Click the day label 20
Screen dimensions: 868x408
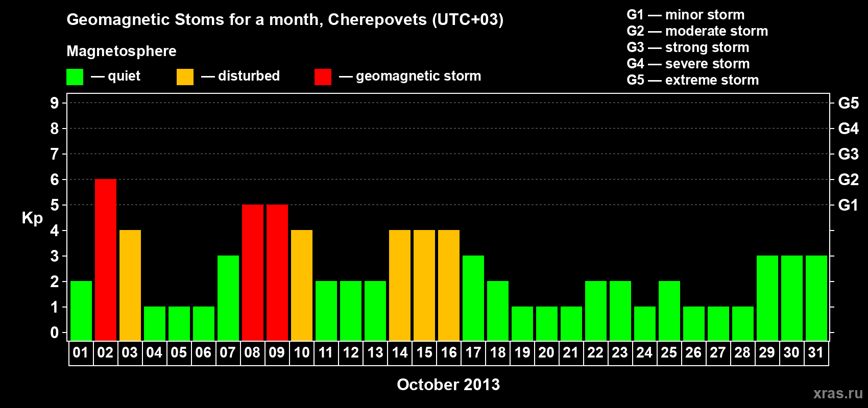click(x=546, y=353)
